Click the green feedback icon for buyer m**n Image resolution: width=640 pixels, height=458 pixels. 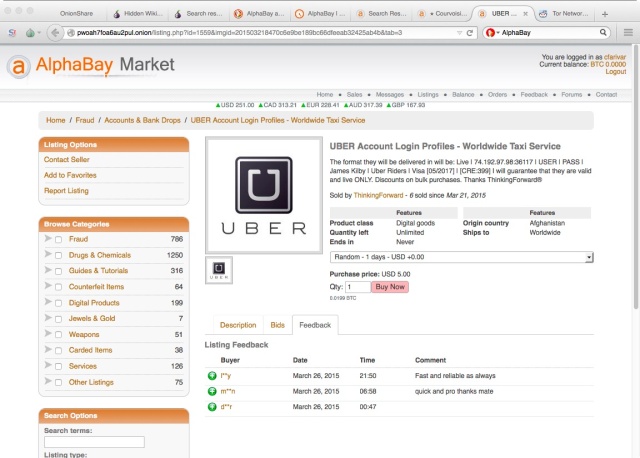click(x=212, y=391)
